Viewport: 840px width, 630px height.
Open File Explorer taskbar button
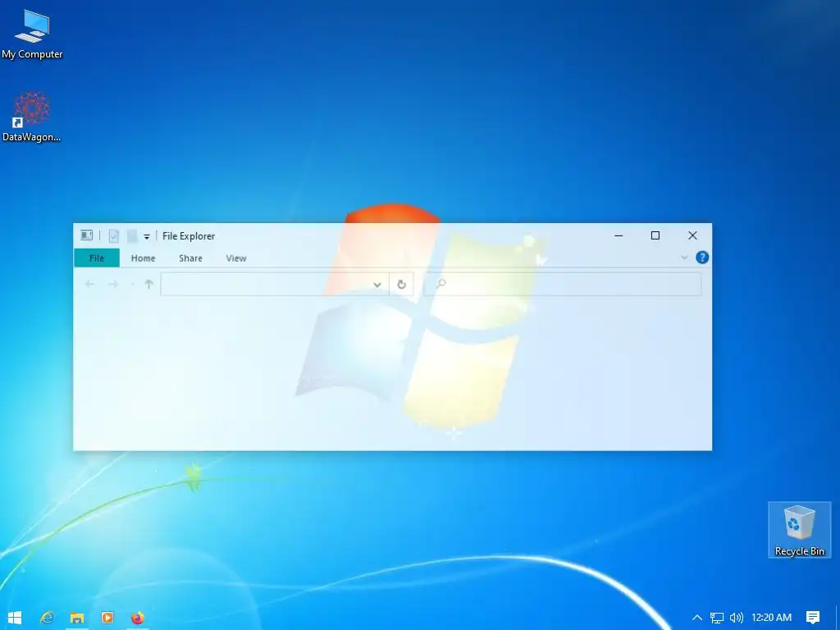(77, 618)
